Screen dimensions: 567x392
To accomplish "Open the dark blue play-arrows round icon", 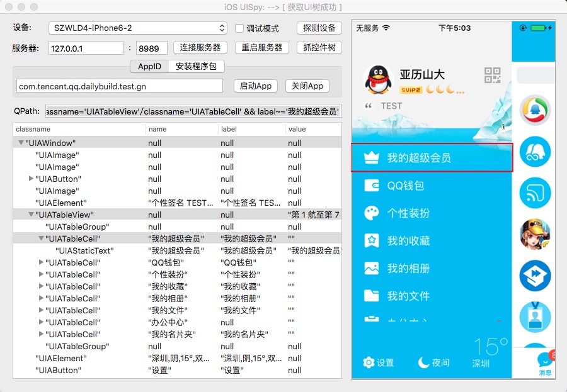I will pos(535,276).
